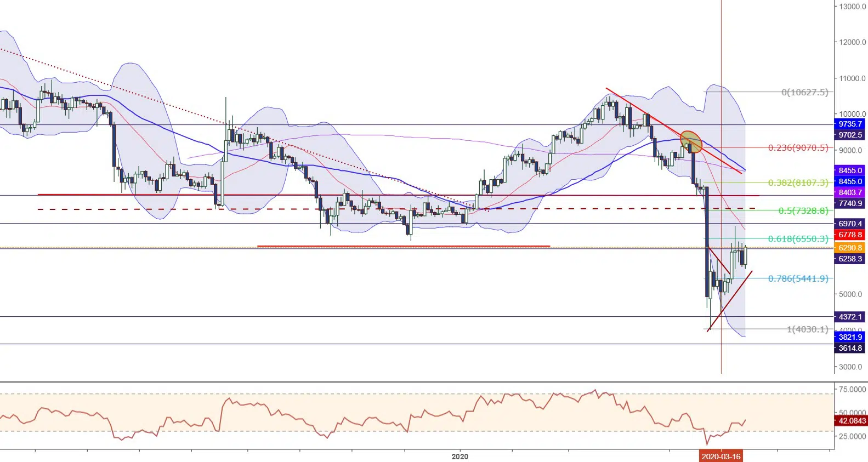Click the 0.236(9070.5) Fibonacci label
868x462 pixels.
coord(798,148)
